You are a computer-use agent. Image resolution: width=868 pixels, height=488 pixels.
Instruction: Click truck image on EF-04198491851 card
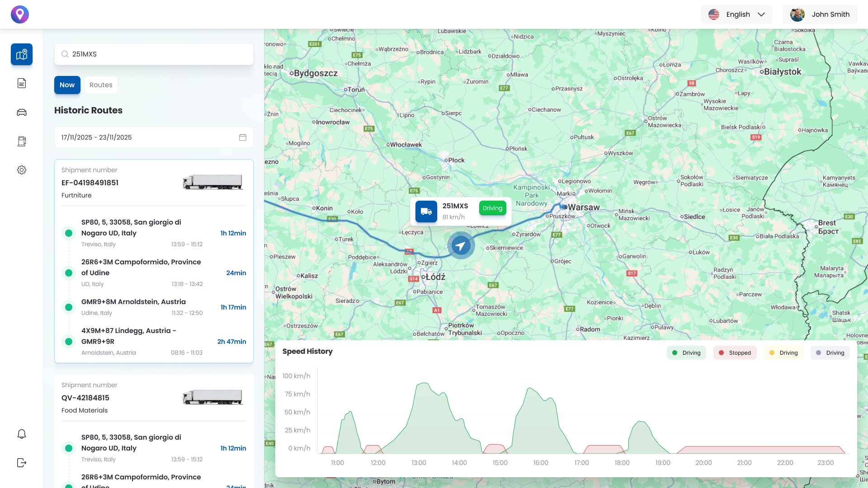tap(212, 182)
